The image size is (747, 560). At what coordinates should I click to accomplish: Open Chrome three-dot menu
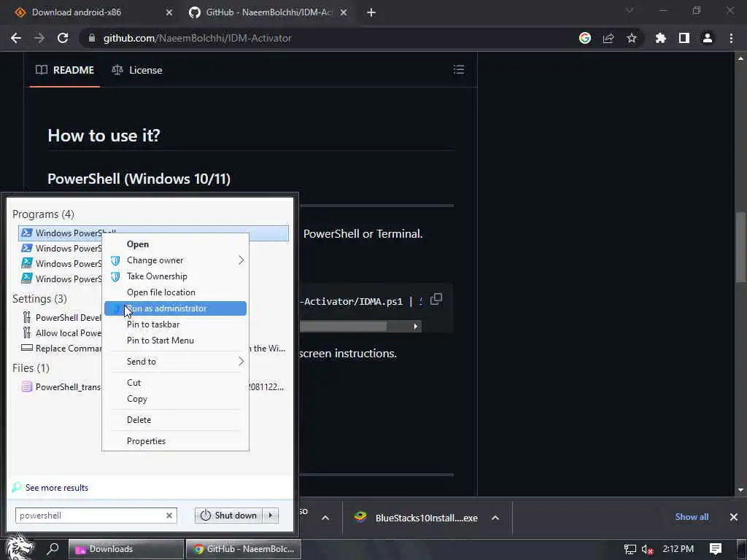point(731,38)
